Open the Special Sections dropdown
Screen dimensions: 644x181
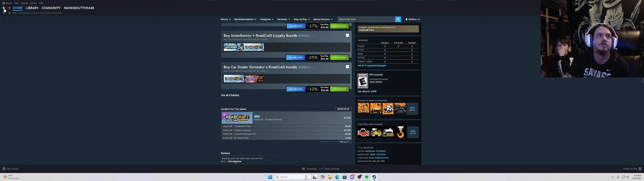323,19
